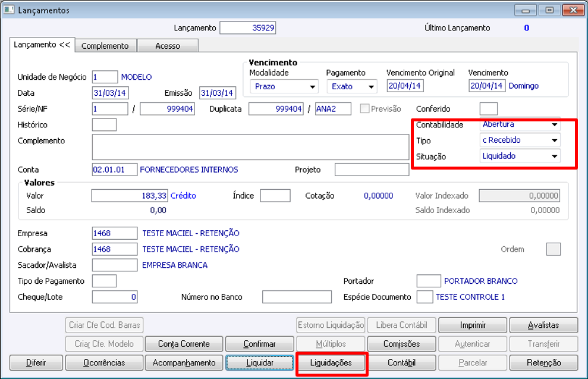The width and height of the screenshot is (588, 379).
Task: Open the Modalidade Prazo dropdown
Action: pos(284,86)
